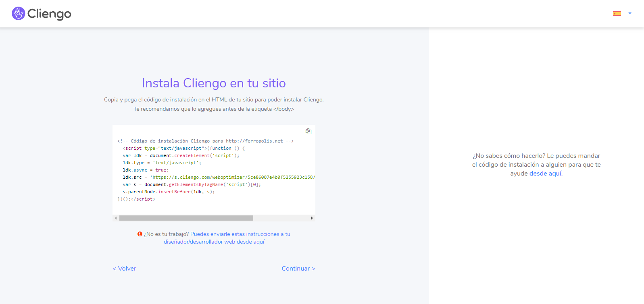
Task: Click the ldk.src URL code line
Action: (x=219, y=177)
